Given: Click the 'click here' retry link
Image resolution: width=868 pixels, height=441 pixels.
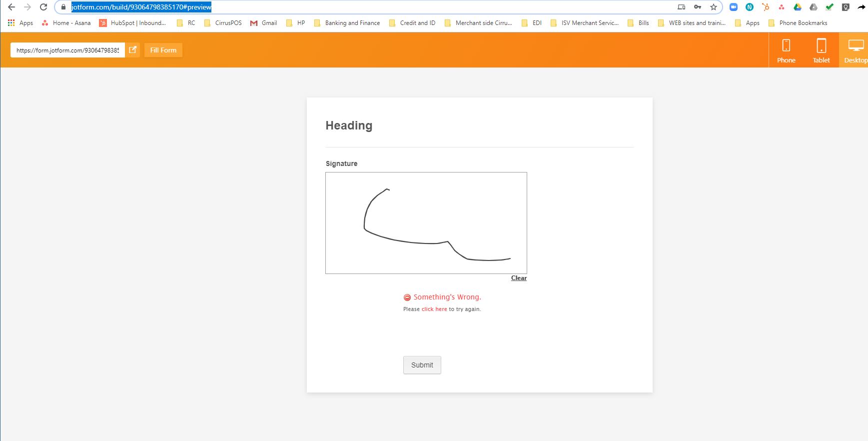Looking at the screenshot, I should coord(434,309).
